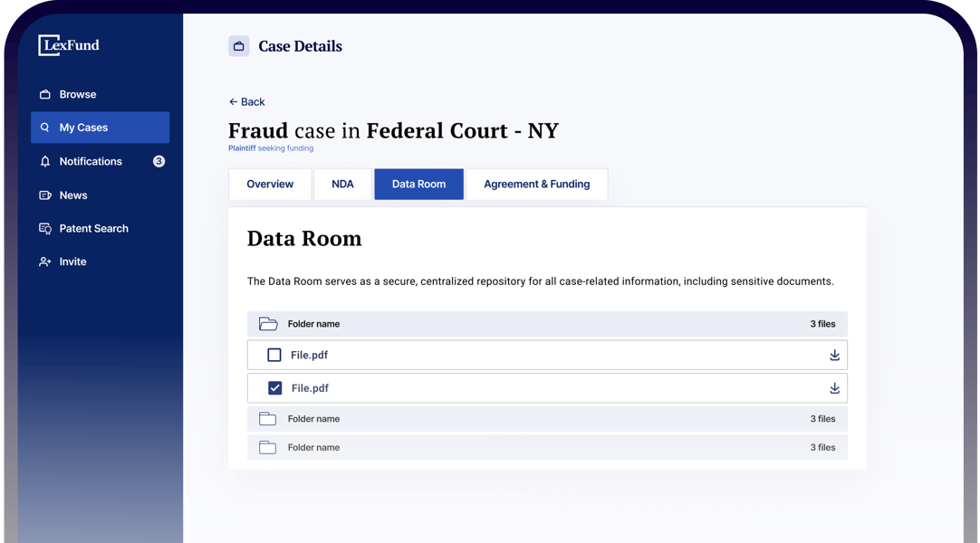The image size is (980, 543).
Task: Open the NDA tab
Action: (x=342, y=184)
